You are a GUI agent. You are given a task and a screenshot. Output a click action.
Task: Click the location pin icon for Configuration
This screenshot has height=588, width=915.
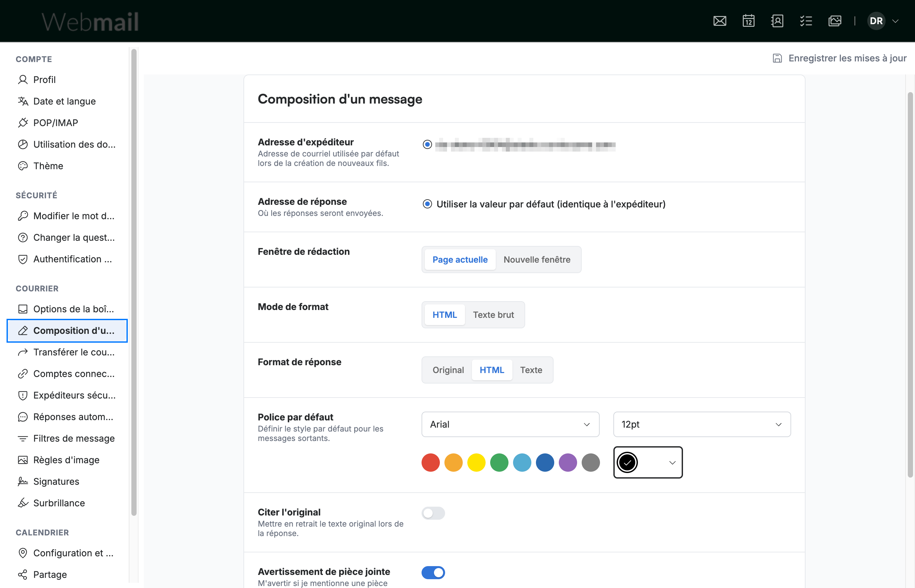pyautogui.click(x=23, y=553)
